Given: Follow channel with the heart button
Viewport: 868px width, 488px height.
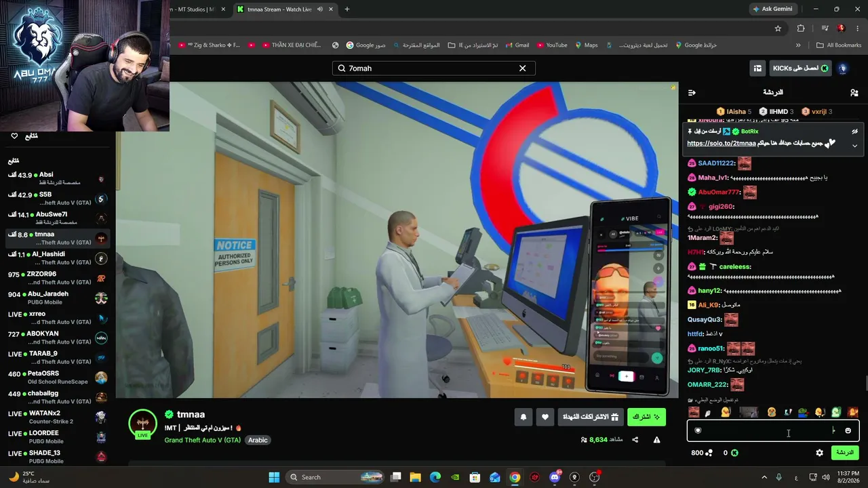Looking at the screenshot, I should pos(545,417).
